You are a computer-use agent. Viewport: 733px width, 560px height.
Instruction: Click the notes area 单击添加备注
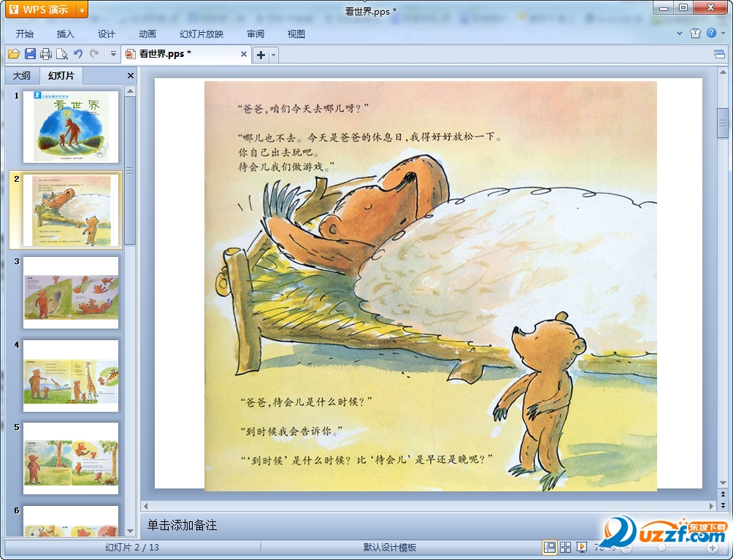[x=183, y=526]
